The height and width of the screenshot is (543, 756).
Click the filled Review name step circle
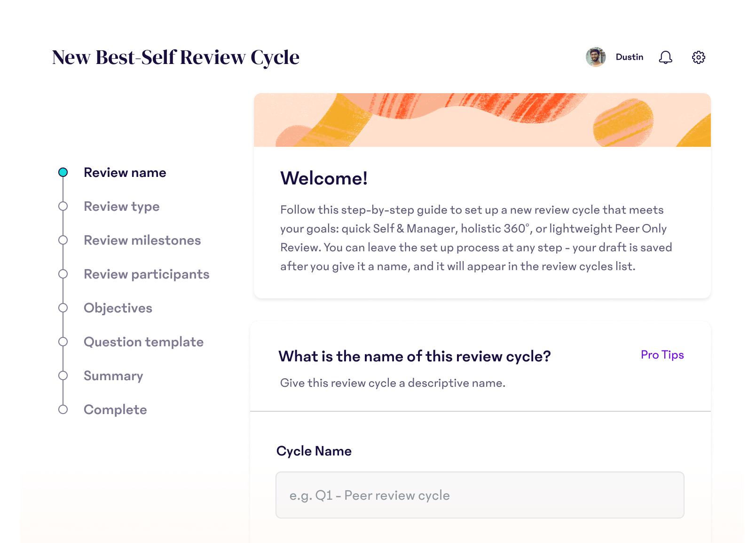coord(63,172)
